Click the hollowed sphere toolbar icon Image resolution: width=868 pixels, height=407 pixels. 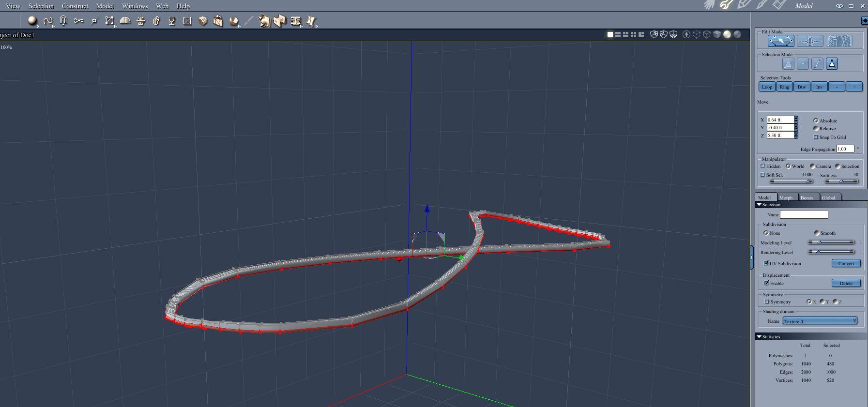(x=233, y=21)
